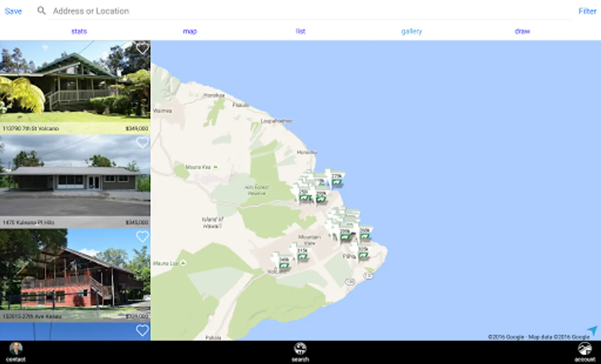Switch to the gallery tab
The width and height of the screenshot is (601, 364).
point(411,31)
